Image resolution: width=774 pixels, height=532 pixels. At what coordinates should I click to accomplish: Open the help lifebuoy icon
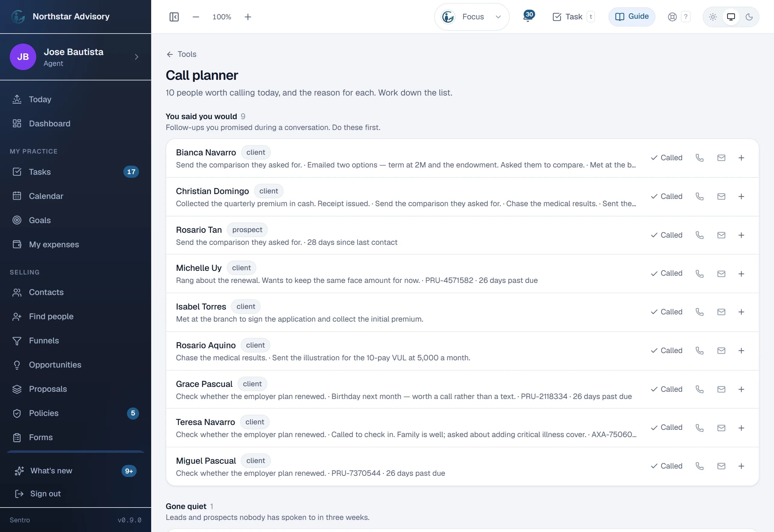[672, 17]
